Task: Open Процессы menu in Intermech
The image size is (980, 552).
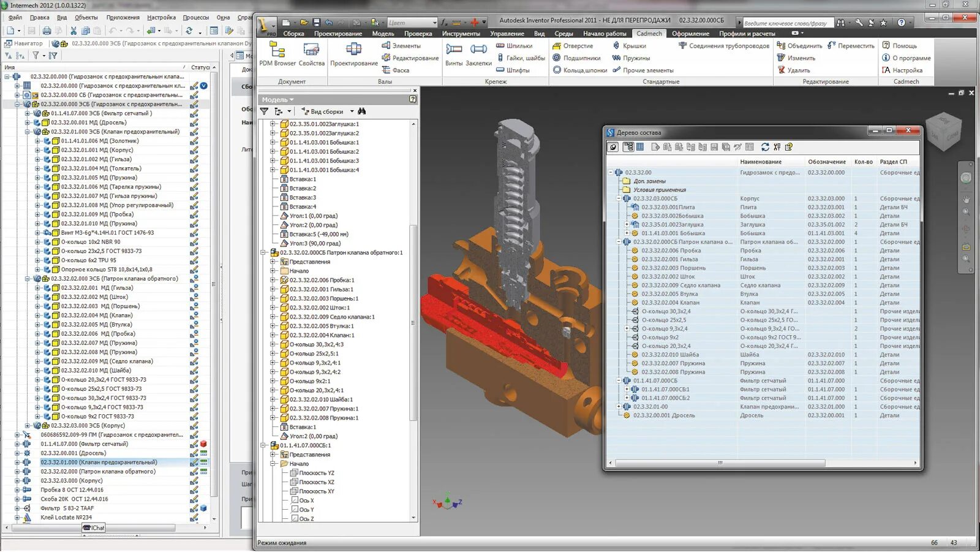Action: point(196,17)
